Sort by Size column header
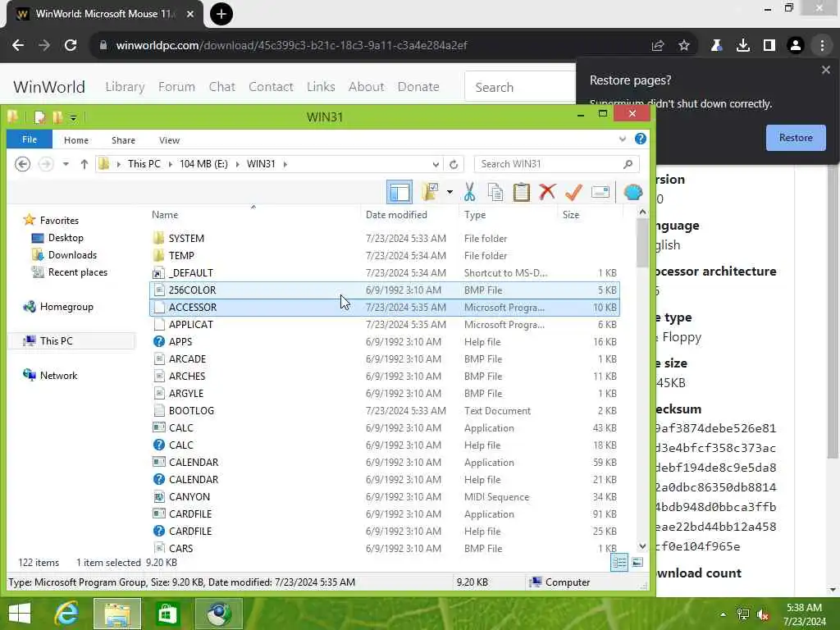Viewport: 840px width, 630px height. coord(571,215)
